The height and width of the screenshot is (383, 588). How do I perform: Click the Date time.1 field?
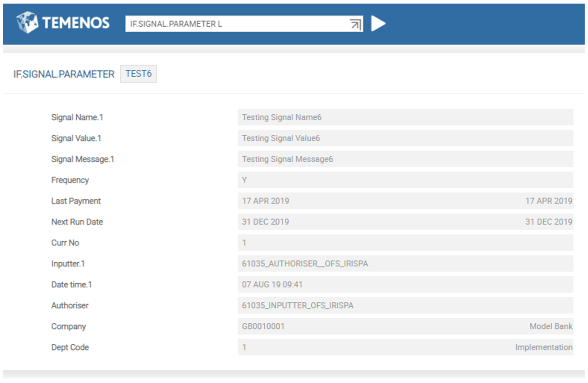[404, 285]
